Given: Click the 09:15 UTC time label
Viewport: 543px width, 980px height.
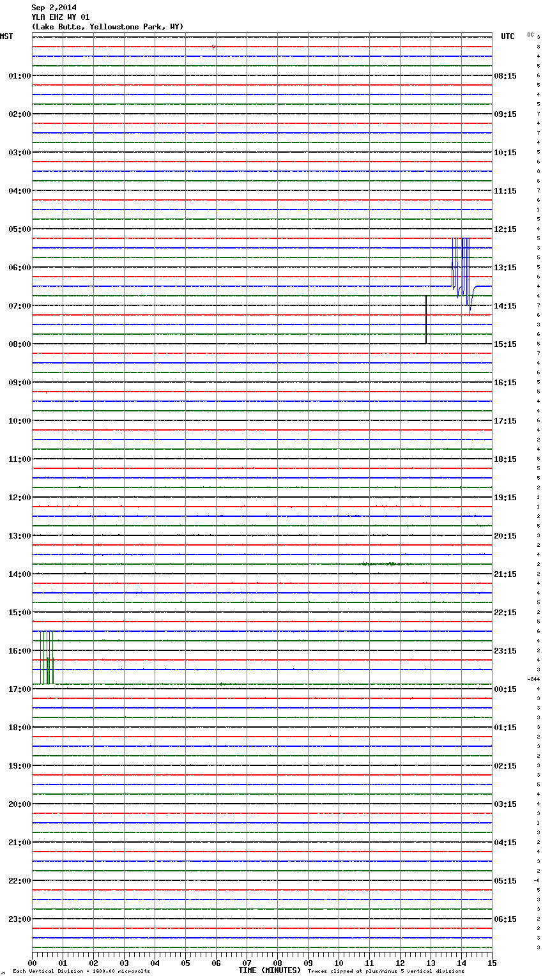Looking at the screenshot, I should tap(505, 114).
